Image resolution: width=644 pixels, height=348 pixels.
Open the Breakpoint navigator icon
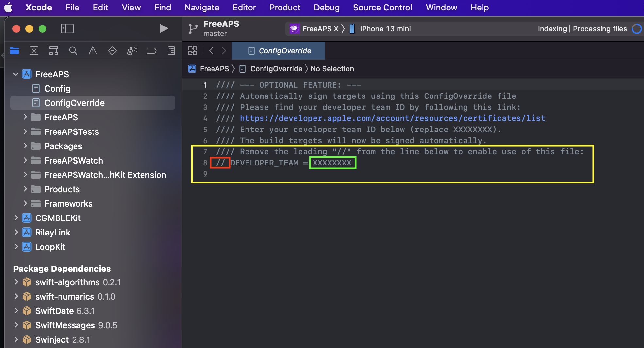(x=151, y=51)
